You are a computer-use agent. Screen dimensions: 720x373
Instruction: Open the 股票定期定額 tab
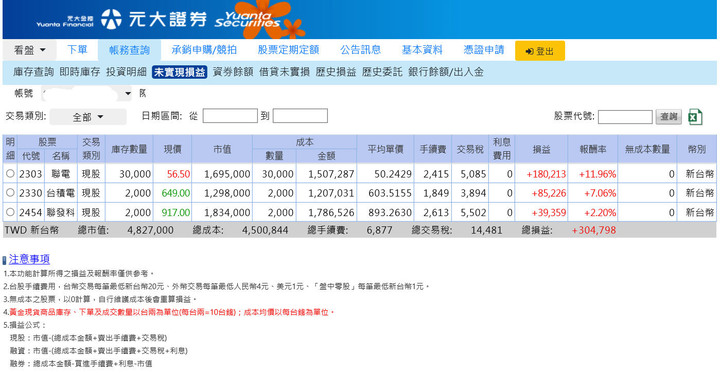288,50
